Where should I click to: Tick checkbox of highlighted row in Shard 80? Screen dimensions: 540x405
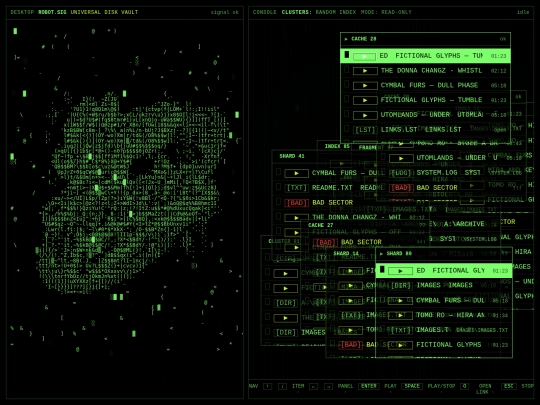click(382, 269)
